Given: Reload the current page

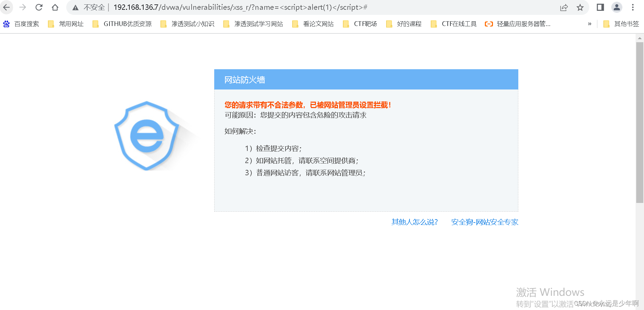Looking at the screenshot, I should point(39,7).
